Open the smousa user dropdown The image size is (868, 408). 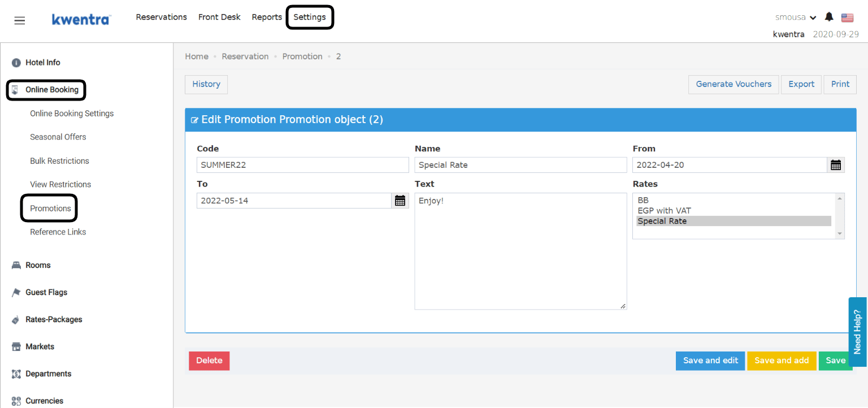796,18
